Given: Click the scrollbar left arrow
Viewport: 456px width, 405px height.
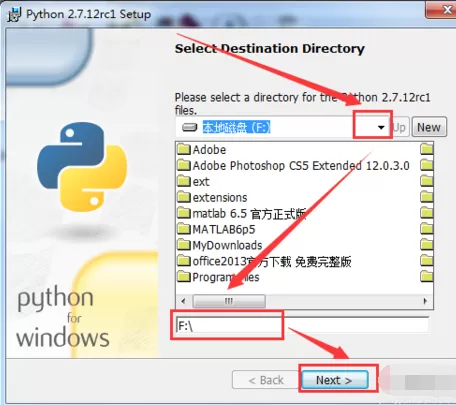Looking at the screenshot, I should point(183,301).
